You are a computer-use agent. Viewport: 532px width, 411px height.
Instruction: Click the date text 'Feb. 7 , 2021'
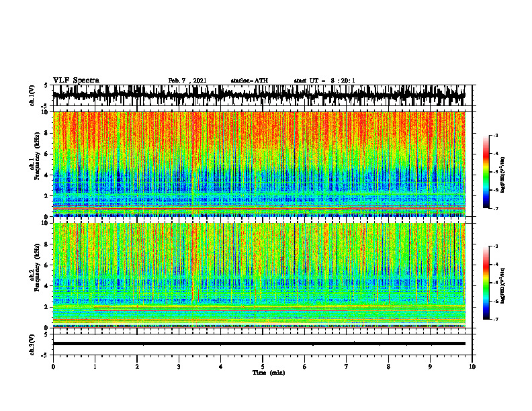[x=187, y=81]
